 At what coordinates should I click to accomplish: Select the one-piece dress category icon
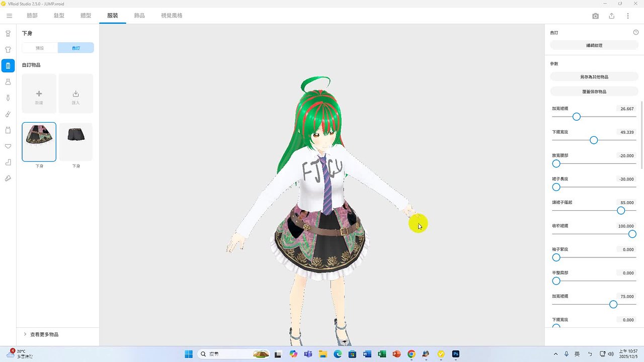coord(8,82)
